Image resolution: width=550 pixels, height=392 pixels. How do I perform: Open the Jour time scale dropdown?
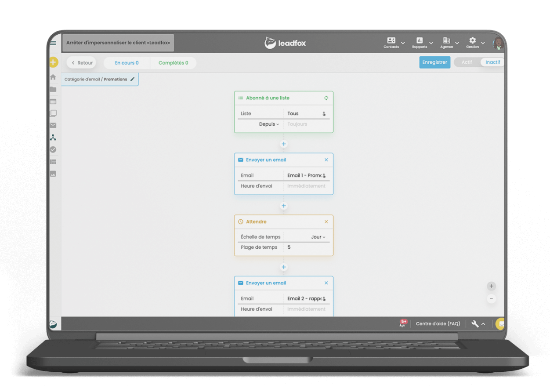pyautogui.click(x=318, y=237)
